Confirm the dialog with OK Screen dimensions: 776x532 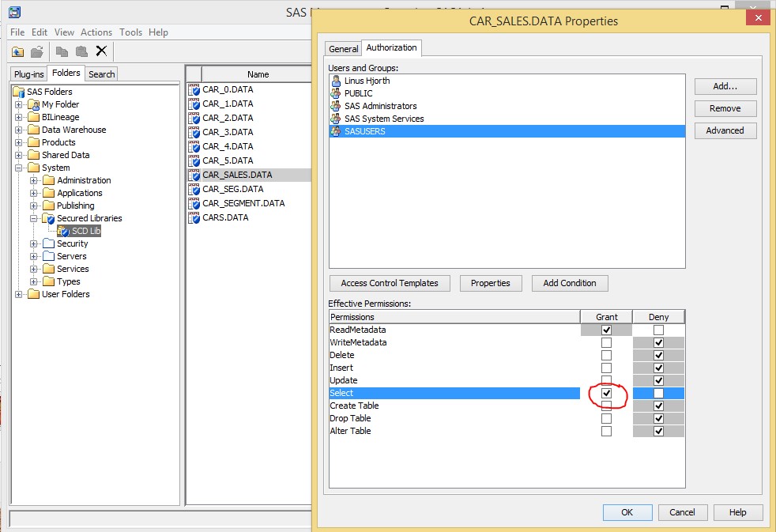tap(627, 512)
